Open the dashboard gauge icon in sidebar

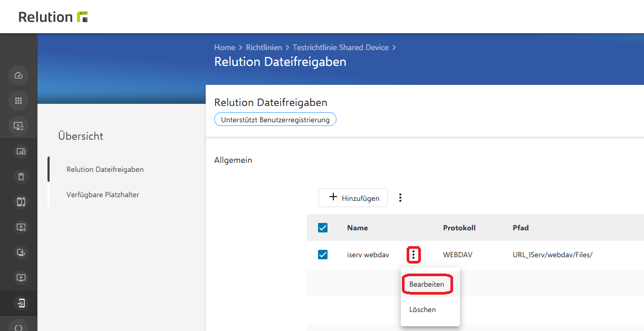pos(18,75)
